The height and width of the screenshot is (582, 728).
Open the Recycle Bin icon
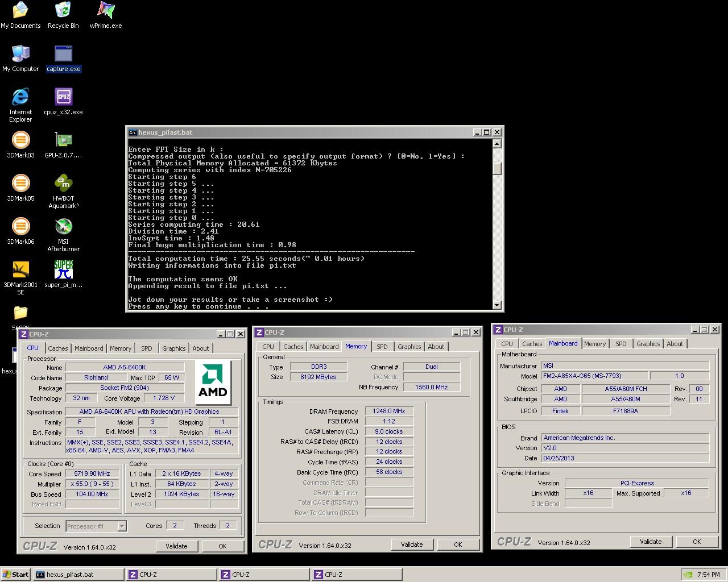(63, 15)
